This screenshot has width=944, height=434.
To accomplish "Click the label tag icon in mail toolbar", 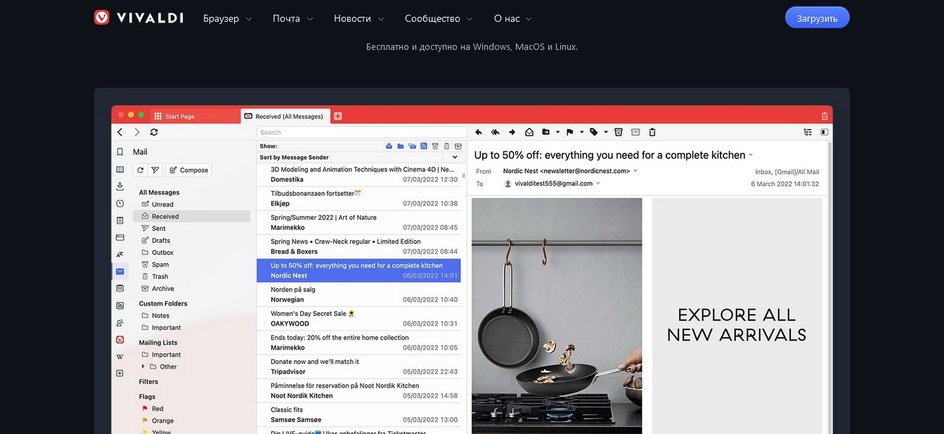I will click(594, 132).
